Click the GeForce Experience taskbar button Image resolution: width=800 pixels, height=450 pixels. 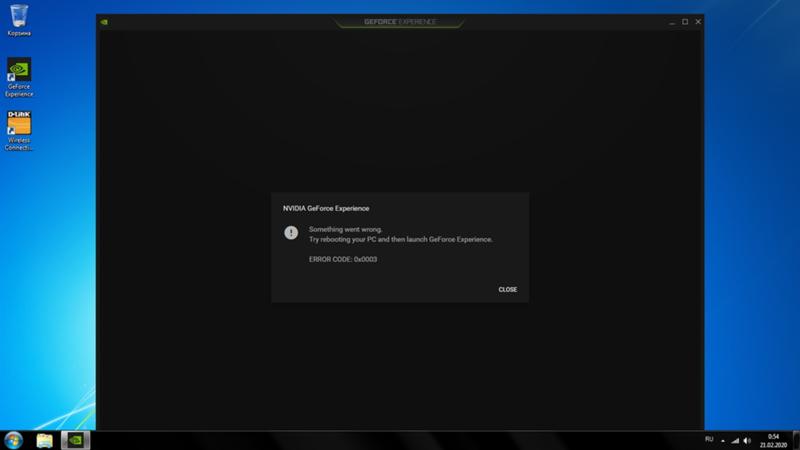75,440
